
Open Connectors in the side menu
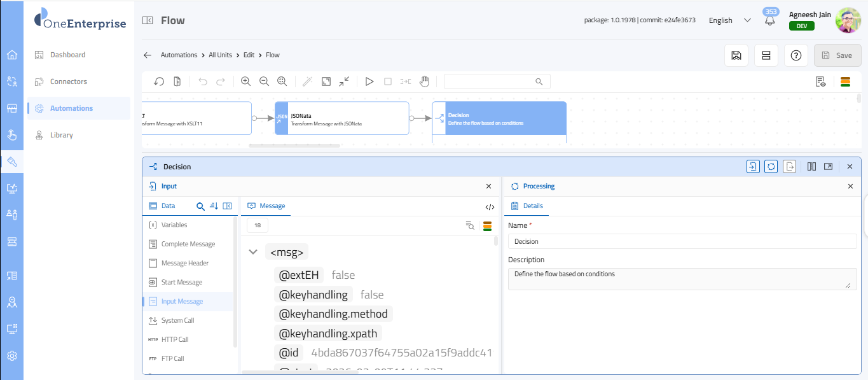(x=69, y=81)
